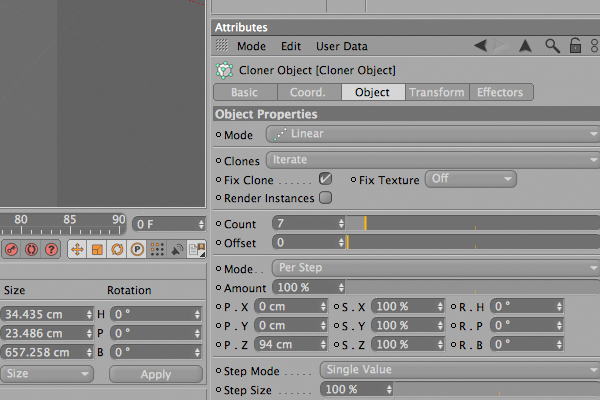Click the up arrow in Attributes header

pos(525,46)
